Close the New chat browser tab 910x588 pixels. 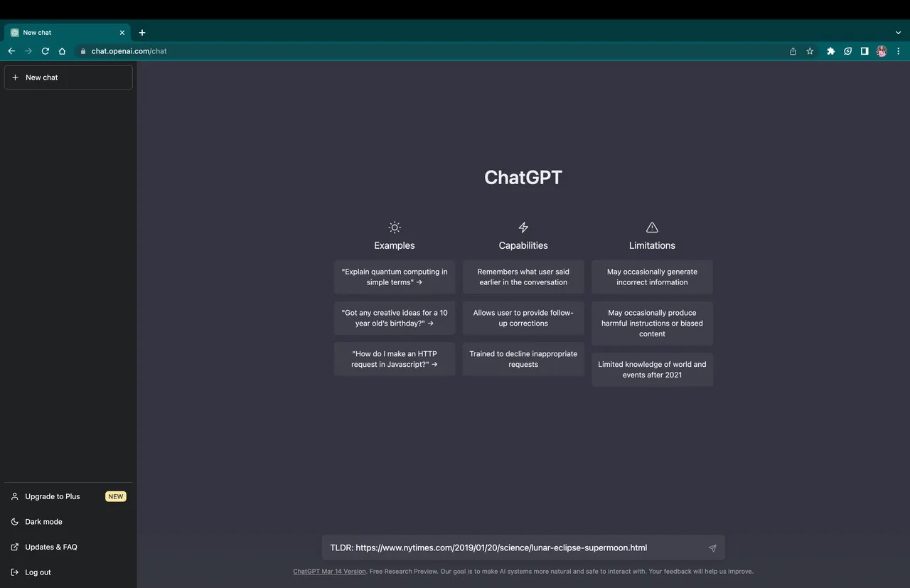pyautogui.click(x=122, y=33)
